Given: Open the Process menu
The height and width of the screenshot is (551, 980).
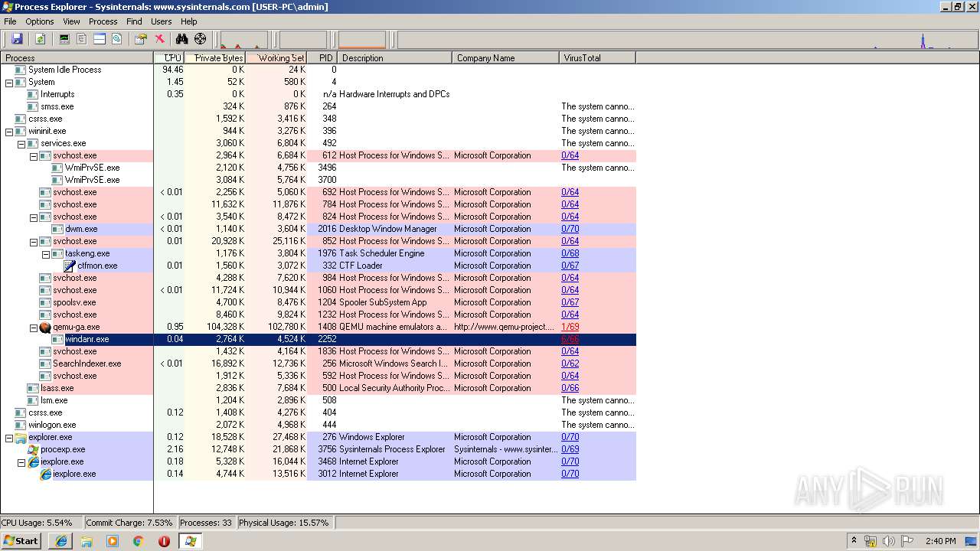Looking at the screenshot, I should (x=103, y=21).
